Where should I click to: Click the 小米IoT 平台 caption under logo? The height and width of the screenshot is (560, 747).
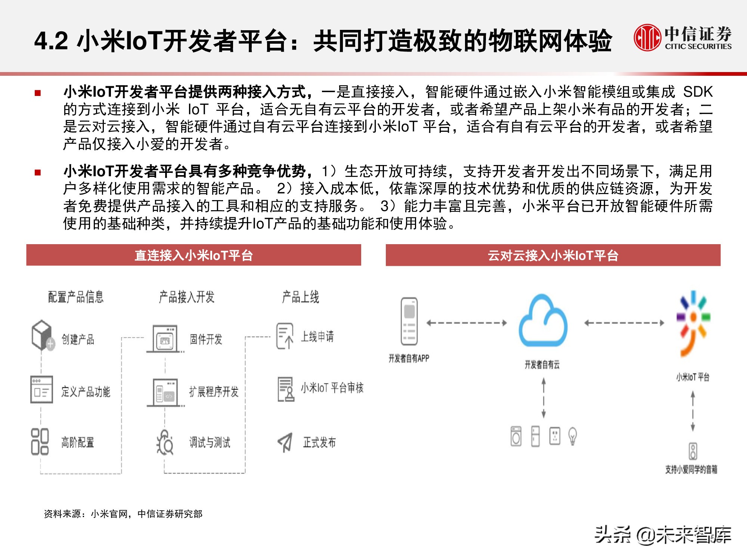click(693, 377)
